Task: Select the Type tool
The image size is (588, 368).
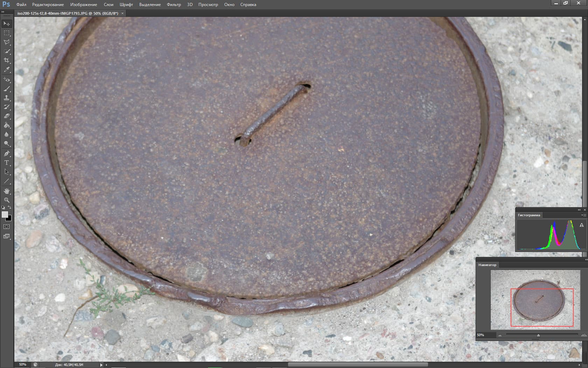Action: pos(7,163)
